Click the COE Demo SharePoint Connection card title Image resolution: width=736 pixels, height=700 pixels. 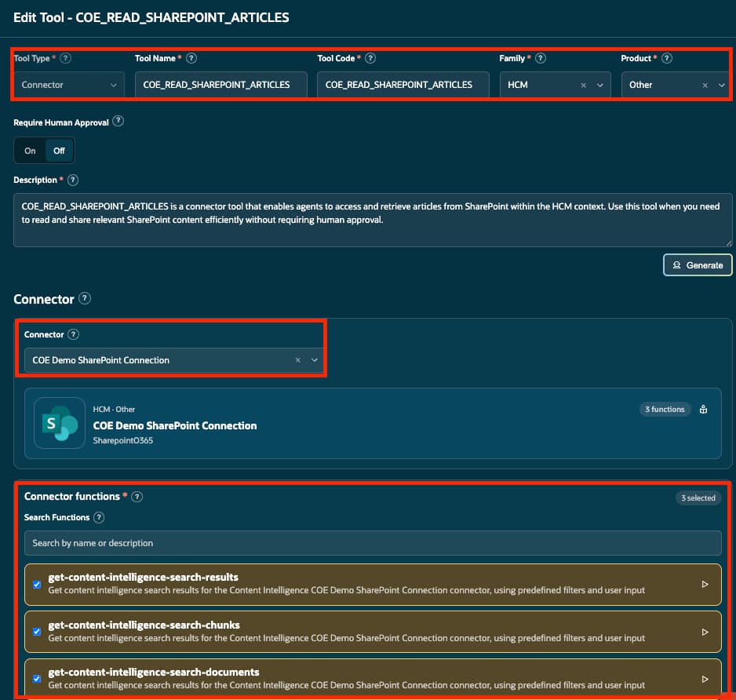[x=175, y=426]
